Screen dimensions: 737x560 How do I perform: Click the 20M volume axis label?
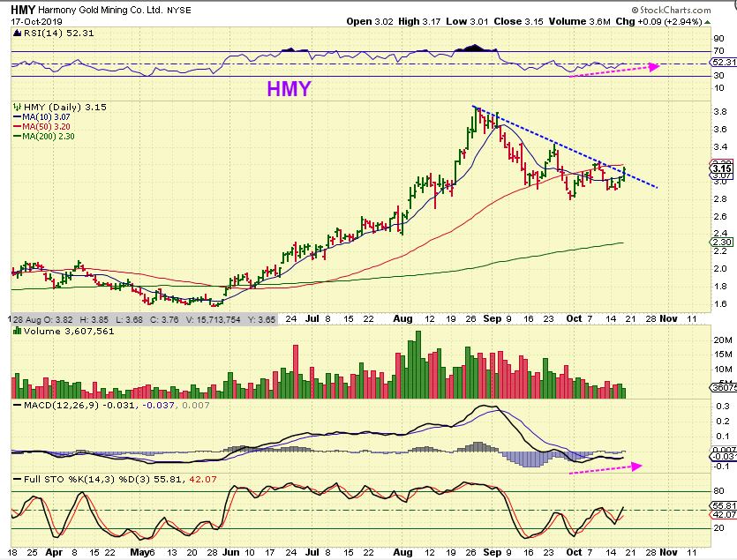tap(722, 340)
